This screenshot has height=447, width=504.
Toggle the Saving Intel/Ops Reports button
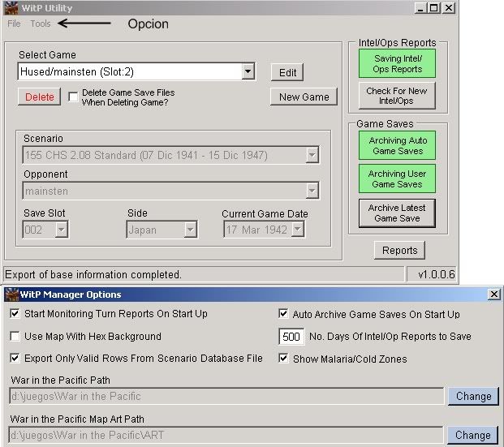tap(398, 63)
